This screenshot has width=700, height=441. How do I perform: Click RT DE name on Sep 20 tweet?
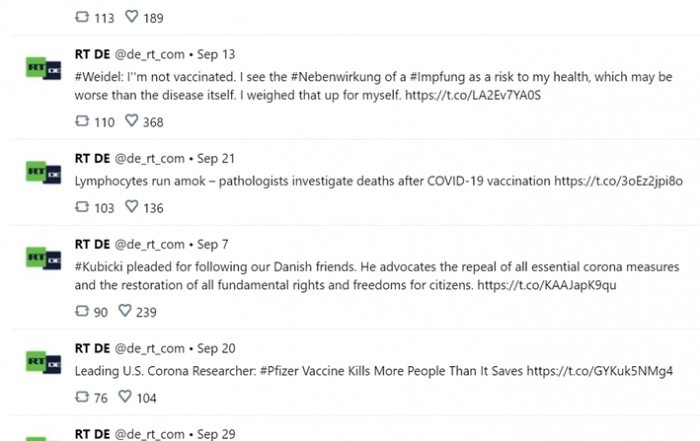coord(92,348)
